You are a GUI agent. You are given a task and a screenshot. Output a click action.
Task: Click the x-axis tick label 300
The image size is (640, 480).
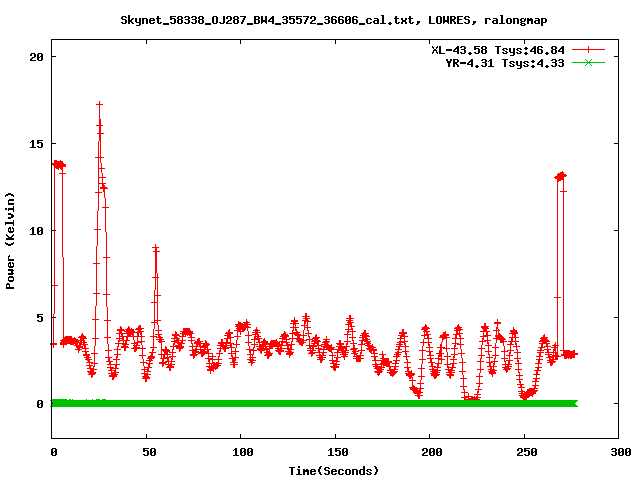(x=620, y=452)
